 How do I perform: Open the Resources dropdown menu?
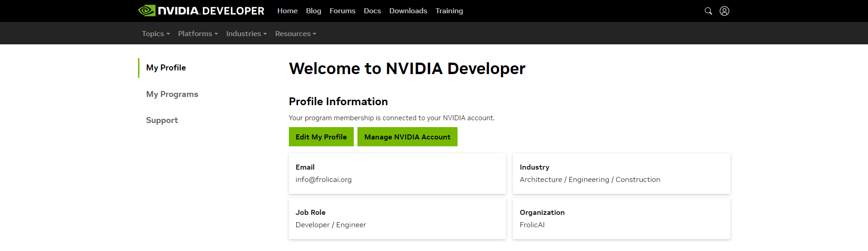click(x=295, y=34)
